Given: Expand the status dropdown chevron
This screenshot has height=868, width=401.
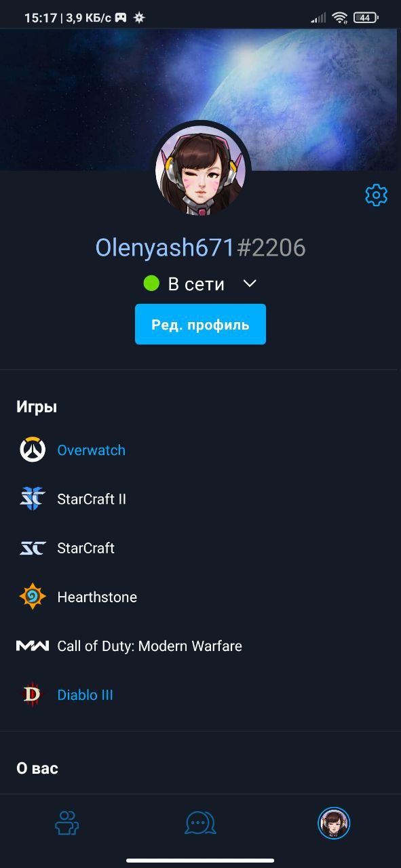Looking at the screenshot, I should tap(250, 283).
